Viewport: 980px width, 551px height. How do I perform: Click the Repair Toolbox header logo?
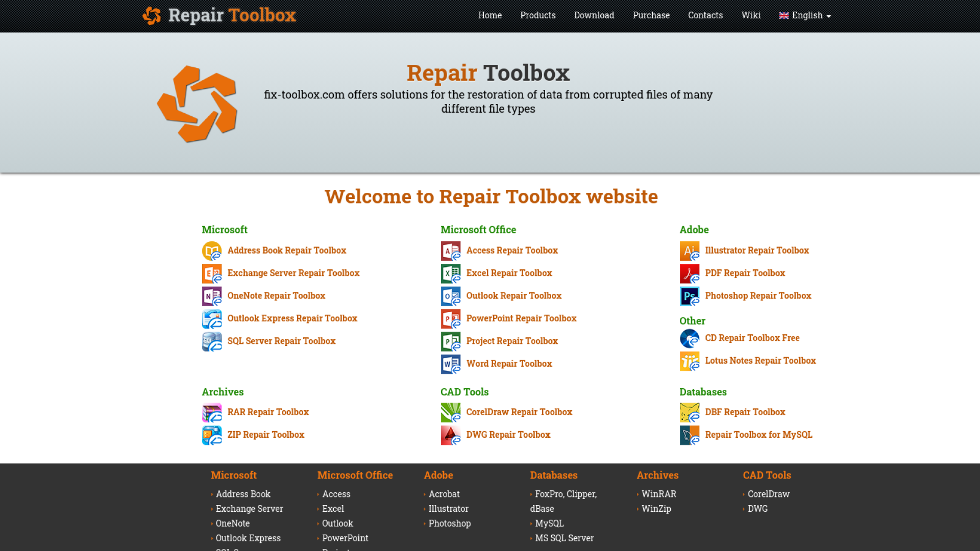[x=219, y=15]
